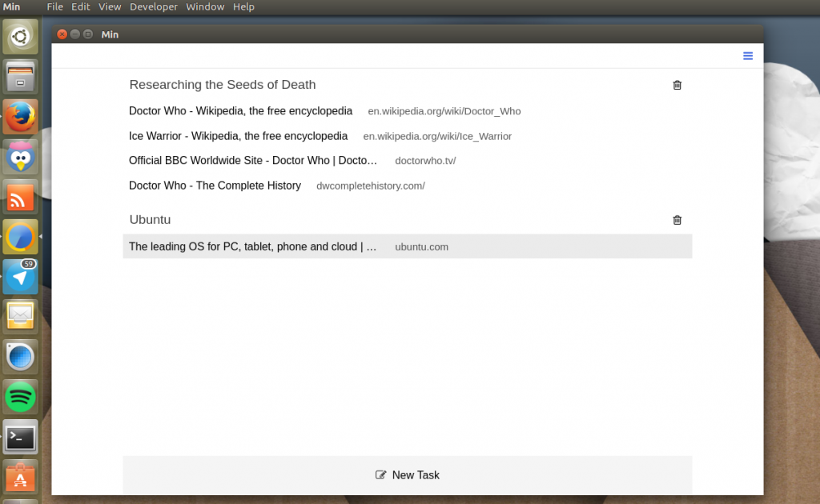Open the Help menu
The width and height of the screenshot is (820, 504).
click(243, 6)
